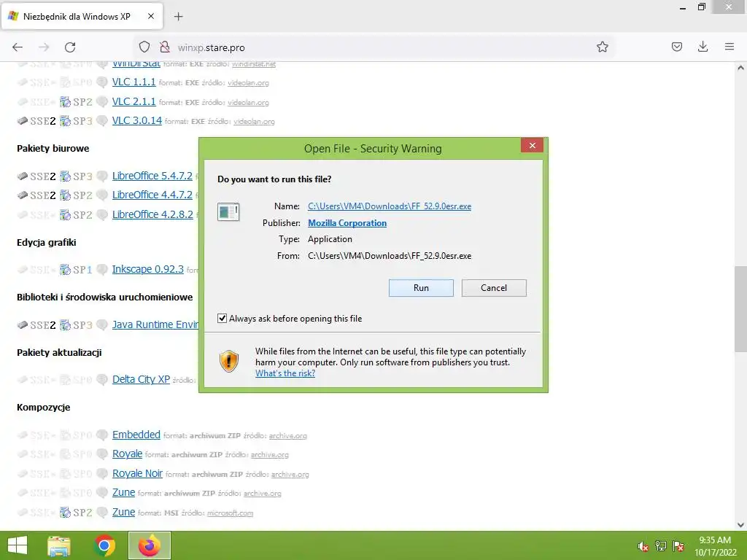Click the Firefox taskbar icon
747x560 pixels.
pos(150,545)
